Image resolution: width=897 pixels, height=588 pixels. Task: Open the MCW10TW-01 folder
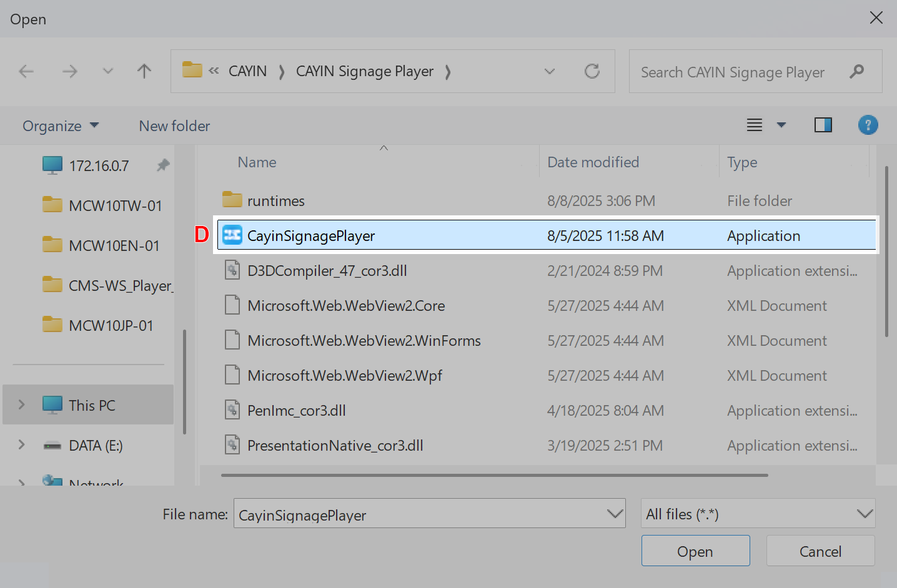coord(102,205)
